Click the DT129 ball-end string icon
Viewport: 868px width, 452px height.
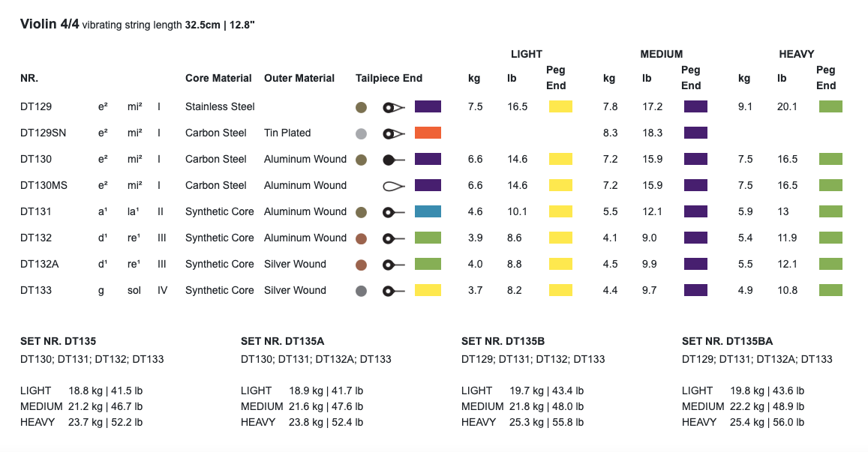pos(394,107)
